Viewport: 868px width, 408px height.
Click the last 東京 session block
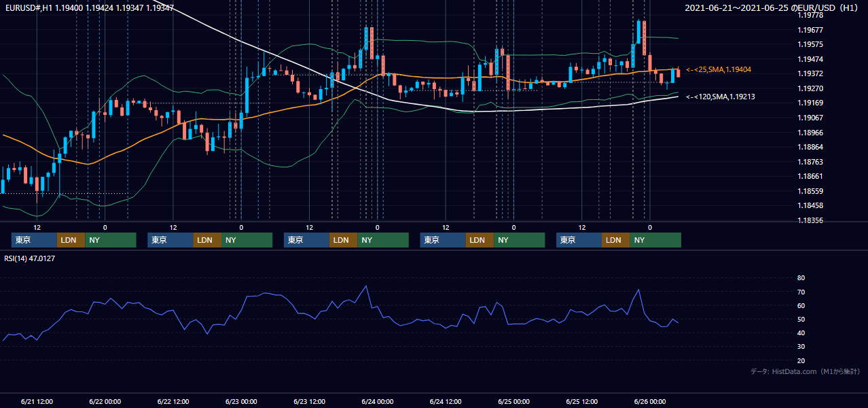point(579,240)
